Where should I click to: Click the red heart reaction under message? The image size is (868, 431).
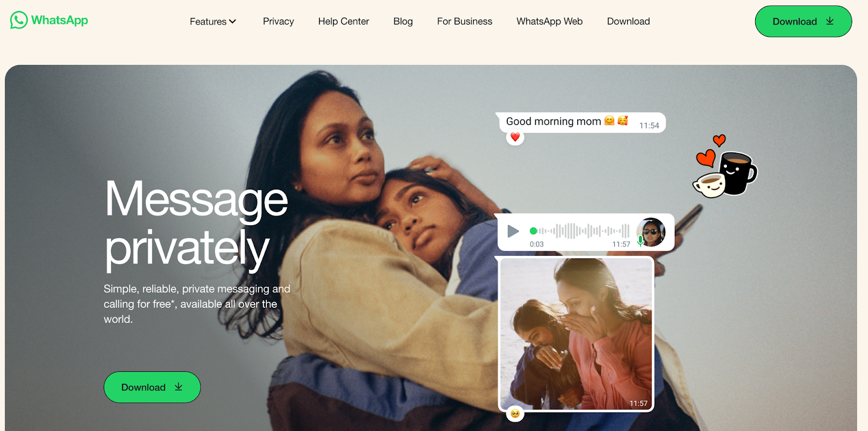tap(515, 137)
